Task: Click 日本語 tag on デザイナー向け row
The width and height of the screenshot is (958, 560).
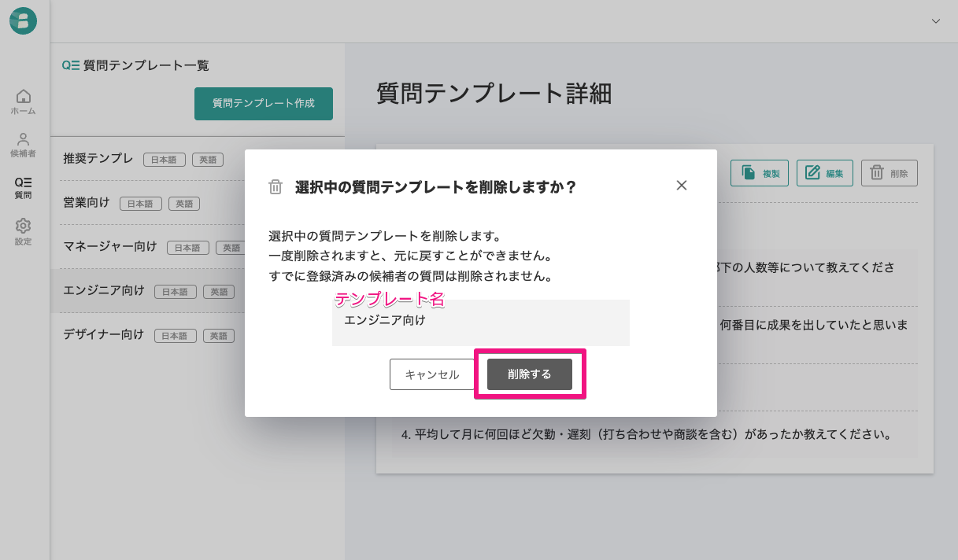Action: pyautogui.click(x=176, y=336)
